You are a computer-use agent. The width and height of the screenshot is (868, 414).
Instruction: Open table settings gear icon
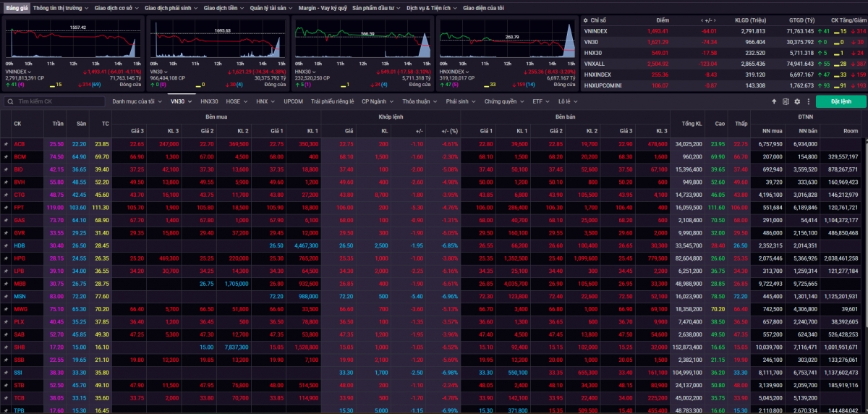point(797,101)
